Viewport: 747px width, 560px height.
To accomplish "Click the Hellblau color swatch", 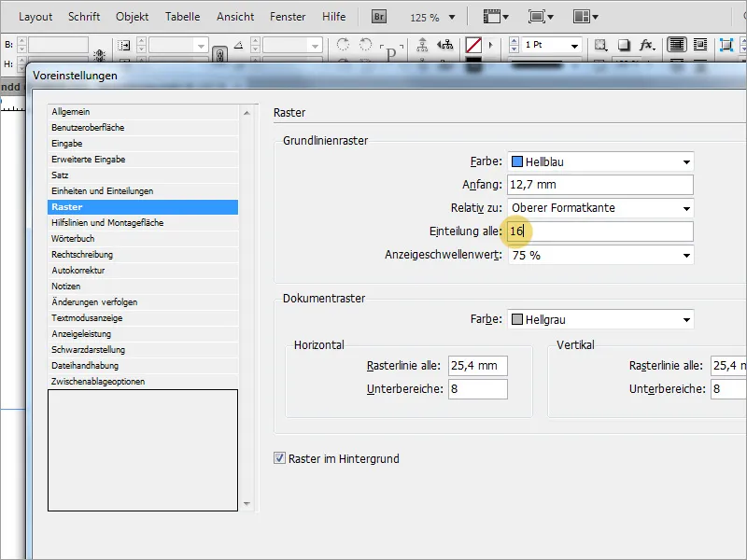I will 517,161.
